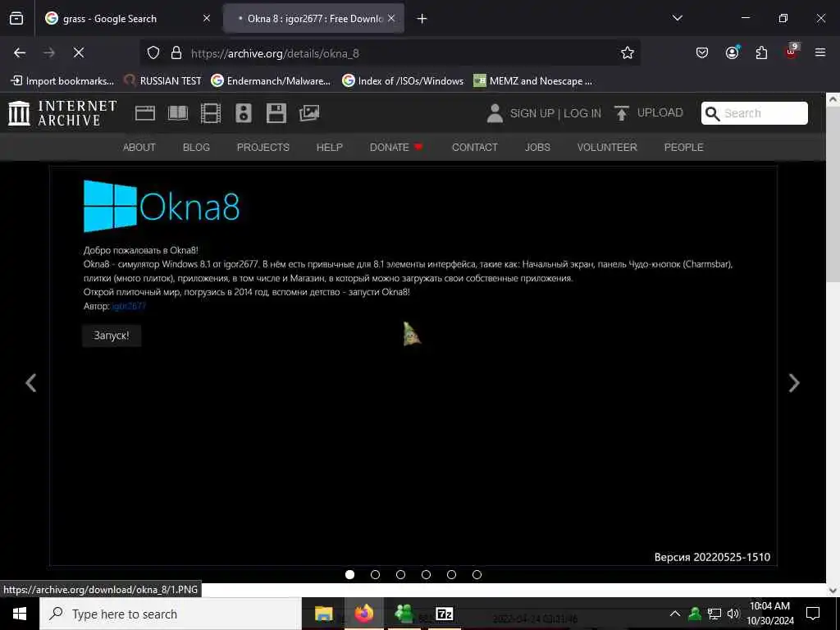This screenshot has width=840, height=630.
Task: Open the list all tabs chevron
Action: [x=677, y=18]
